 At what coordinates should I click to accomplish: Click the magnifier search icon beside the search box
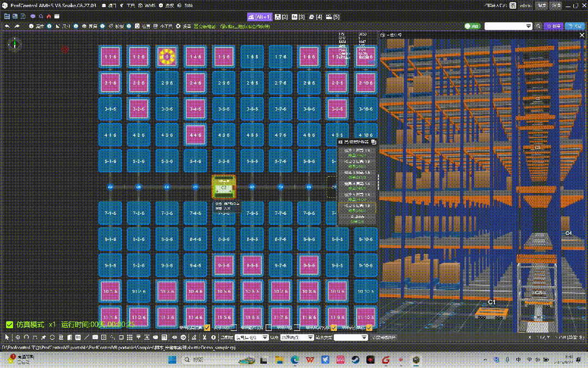538,26
